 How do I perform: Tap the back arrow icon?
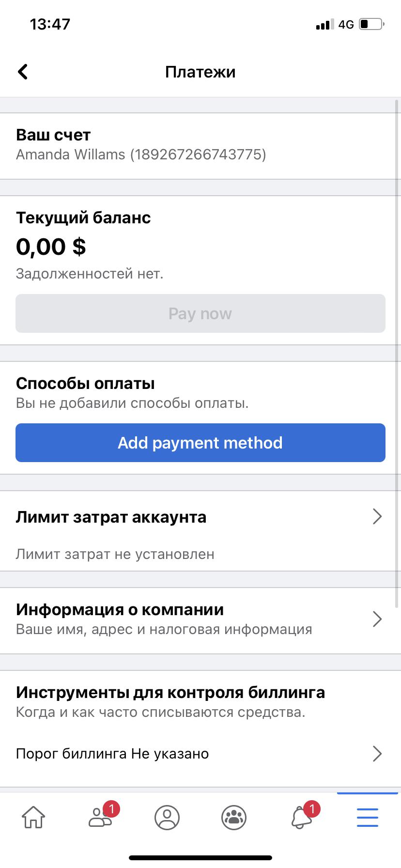point(23,72)
